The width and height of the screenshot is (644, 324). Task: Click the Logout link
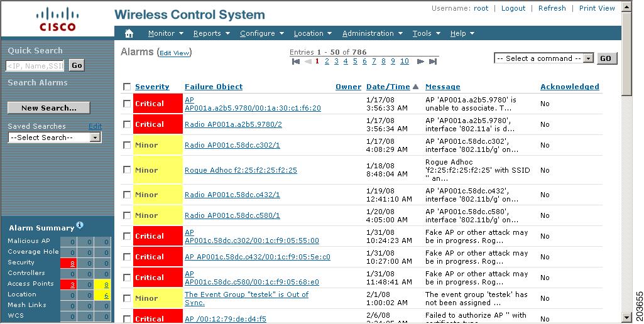pos(513,8)
